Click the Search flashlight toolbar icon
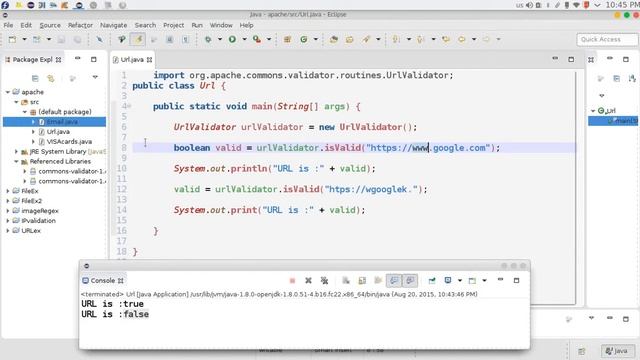Image resolution: width=640 pixels, height=360 pixels. (x=366, y=40)
